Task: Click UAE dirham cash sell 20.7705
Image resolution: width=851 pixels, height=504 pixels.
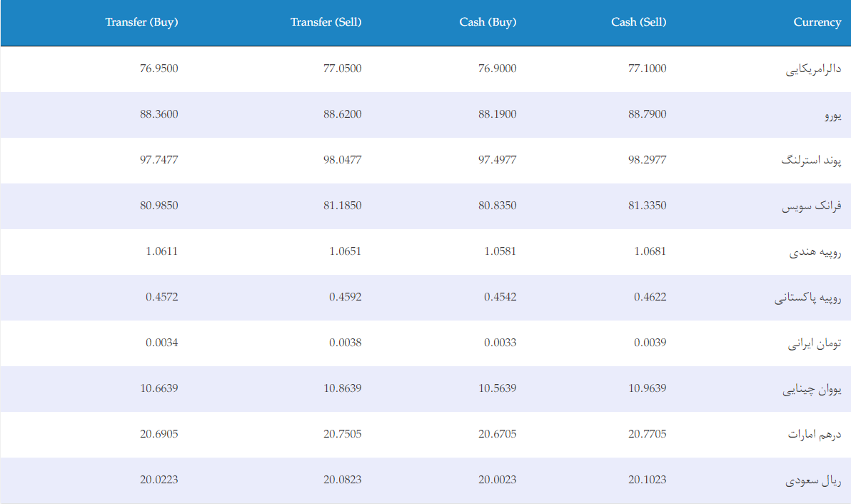Action: [x=648, y=433]
